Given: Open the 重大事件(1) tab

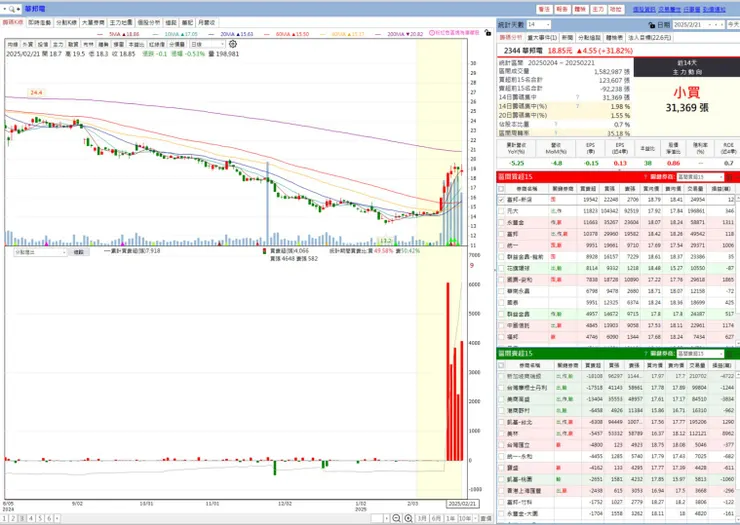Looking at the screenshot, I should [x=542, y=37].
